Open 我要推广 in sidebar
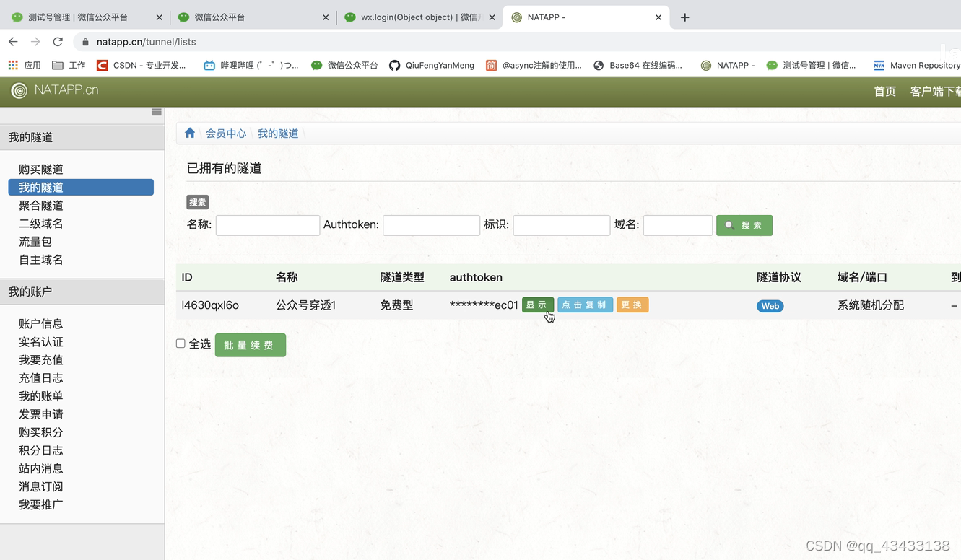The image size is (961, 560). pos(41,504)
